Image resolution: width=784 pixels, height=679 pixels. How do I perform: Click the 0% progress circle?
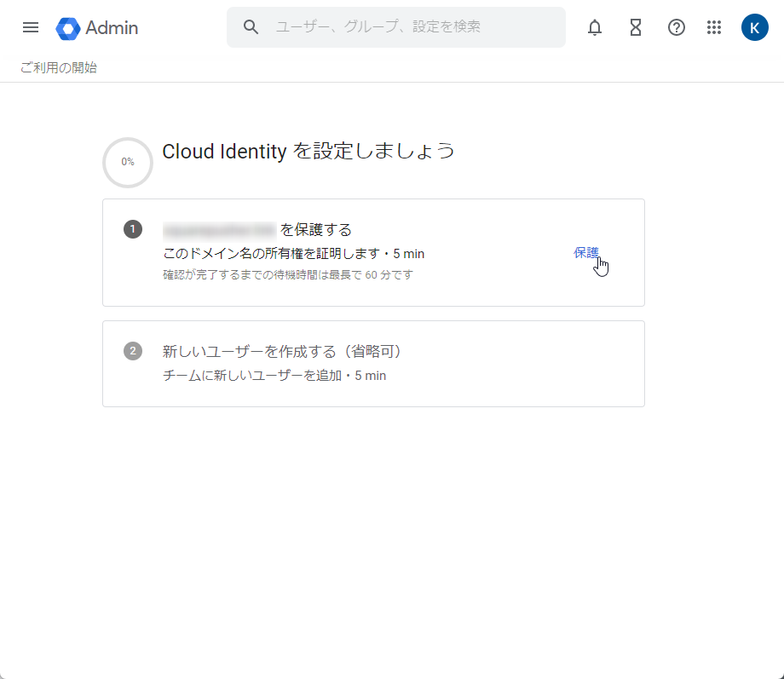tap(128, 163)
